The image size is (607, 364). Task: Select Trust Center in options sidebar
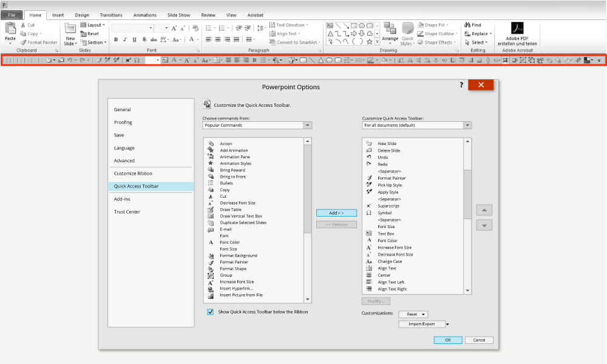(x=127, y=212)
